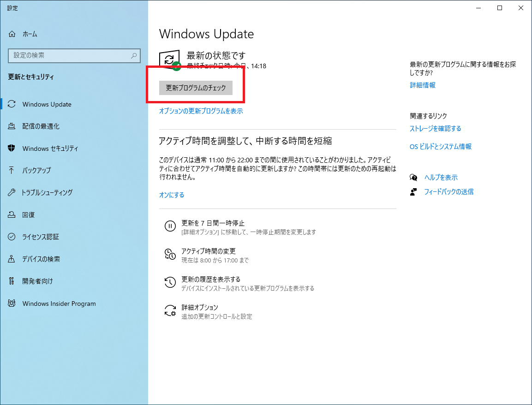Select 更新を7日間一時停止 option

[x=240, y=227]
